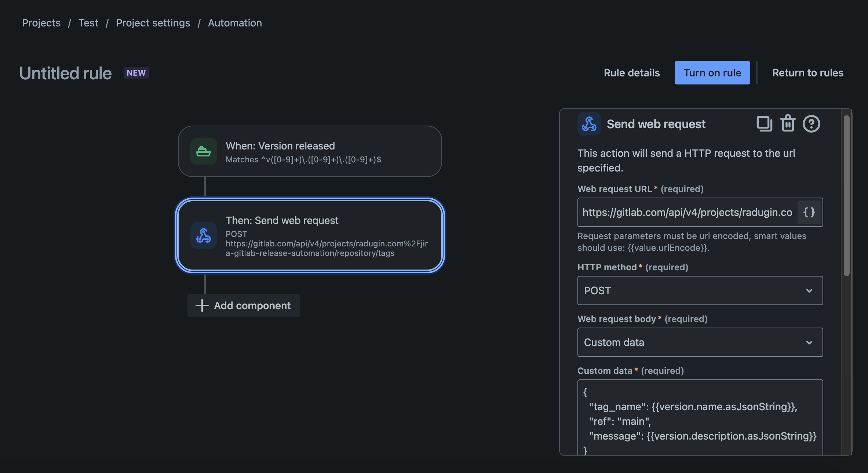This screenshot has height=473, width=868.
Task: Click the When Version released node
Action: (x=310, y=151)
